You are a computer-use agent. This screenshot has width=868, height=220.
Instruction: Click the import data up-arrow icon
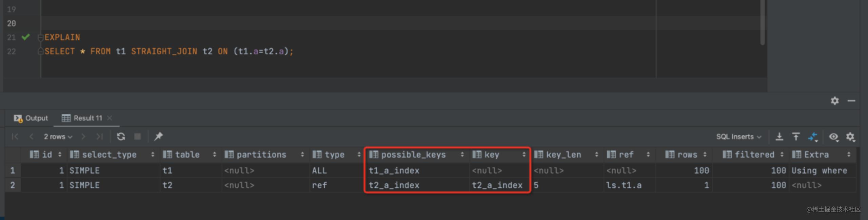[x=796, y=136]
